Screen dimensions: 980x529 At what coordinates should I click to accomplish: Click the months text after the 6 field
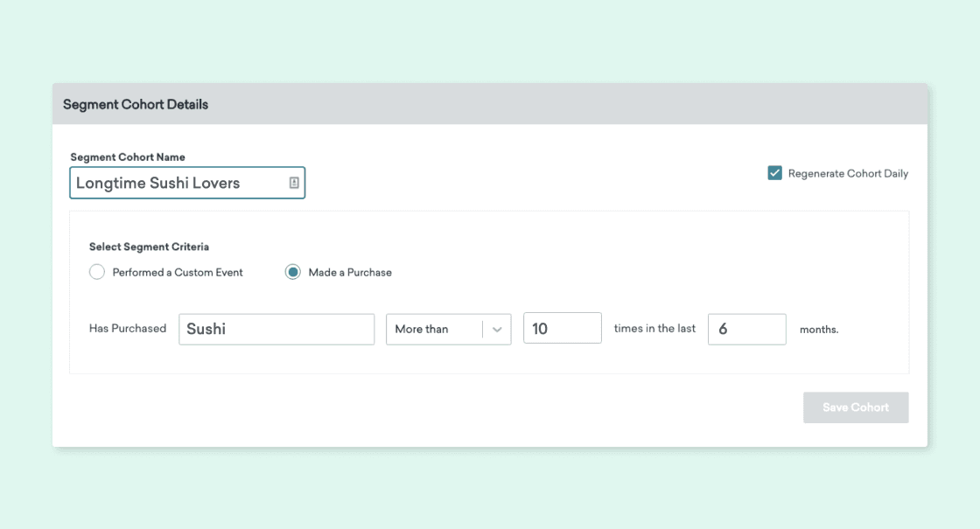point(819,330)
